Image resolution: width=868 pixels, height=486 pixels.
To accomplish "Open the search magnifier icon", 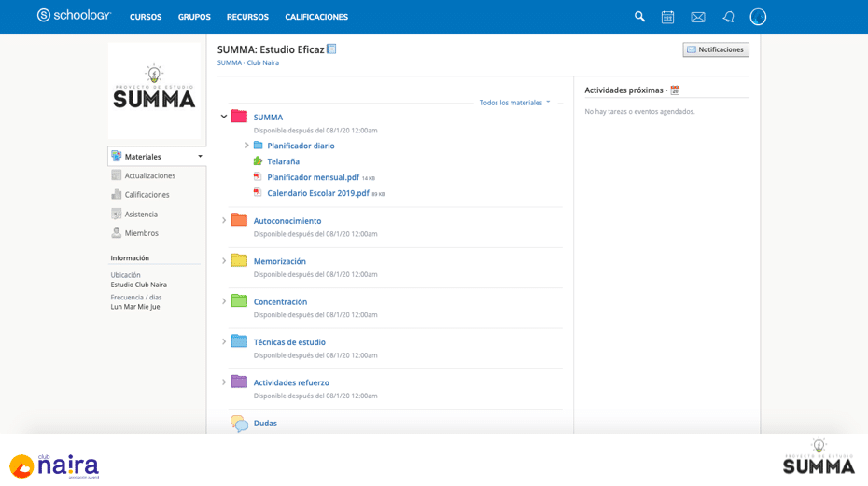I will [x=639, y=17].
